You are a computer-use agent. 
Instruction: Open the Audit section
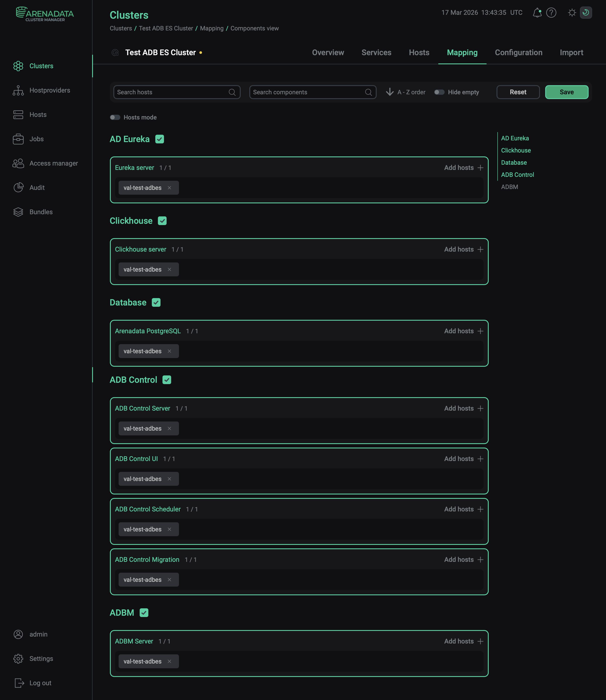tap(37, 187)
